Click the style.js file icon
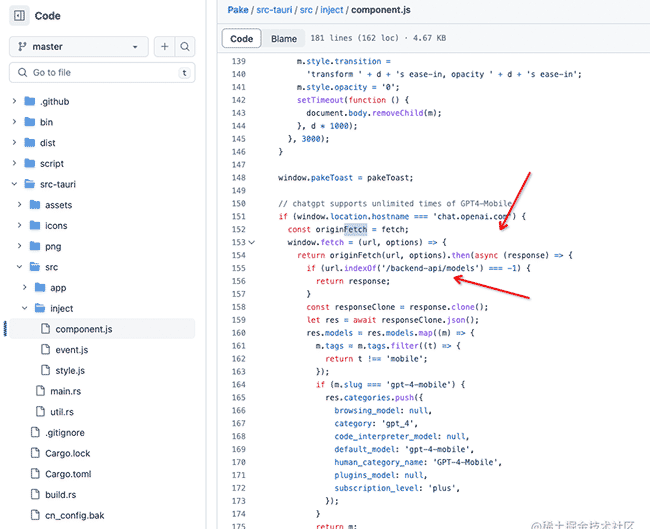Screen dimensions: 650x529 (x=46, y=370)
